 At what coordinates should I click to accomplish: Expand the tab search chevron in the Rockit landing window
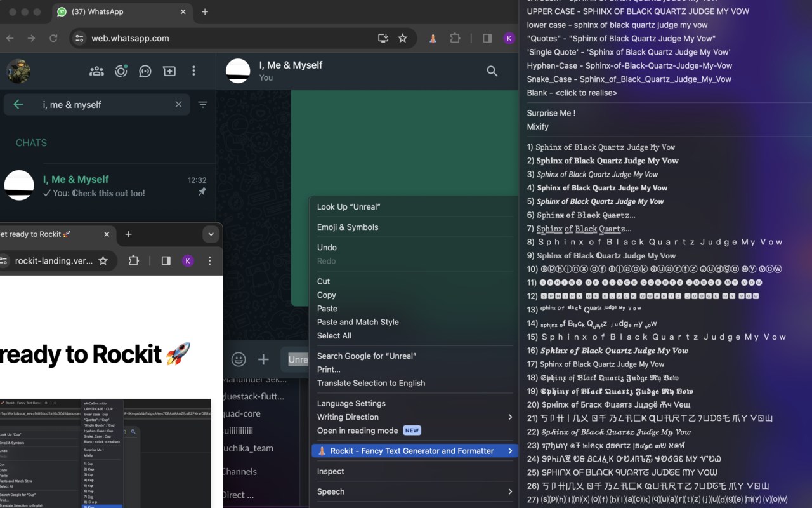tap(211, 234)
